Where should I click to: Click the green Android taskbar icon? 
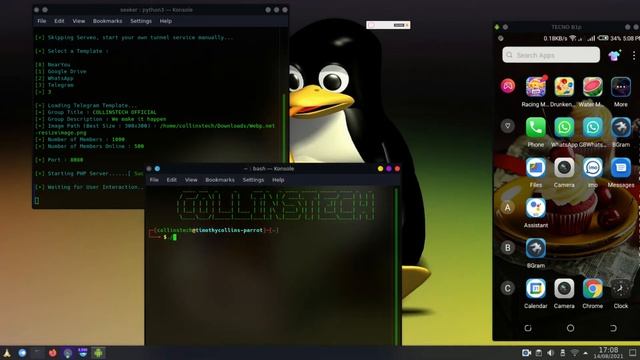98,353
